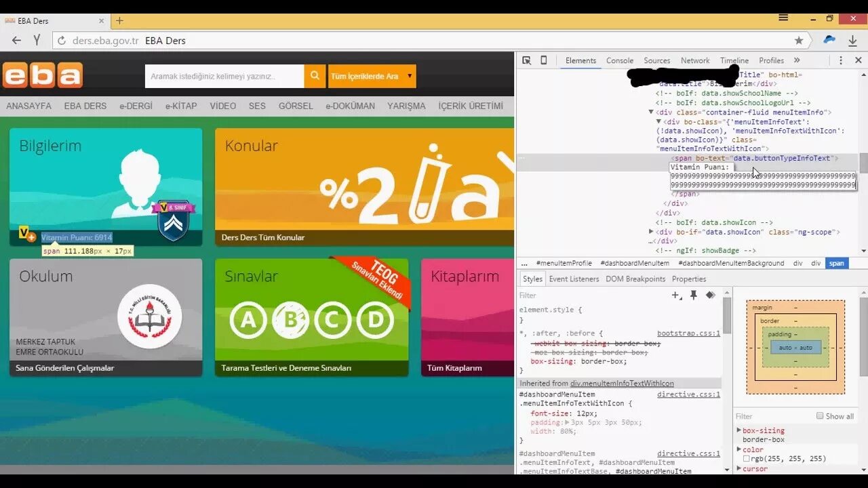
Task: Open a new tab with plus button
Action: 119,20
